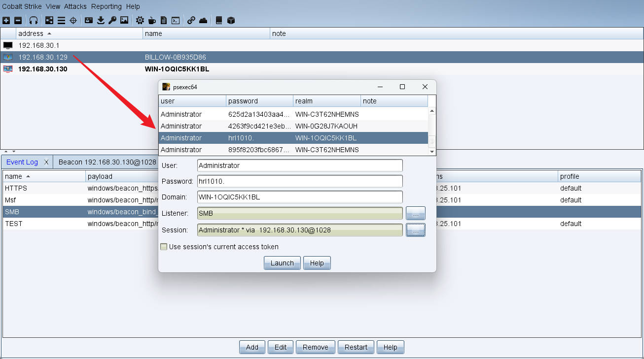Open the Help menu in menu bar
Screen dimensions: 644x359
pyautogui.click(x=133, y=6)
